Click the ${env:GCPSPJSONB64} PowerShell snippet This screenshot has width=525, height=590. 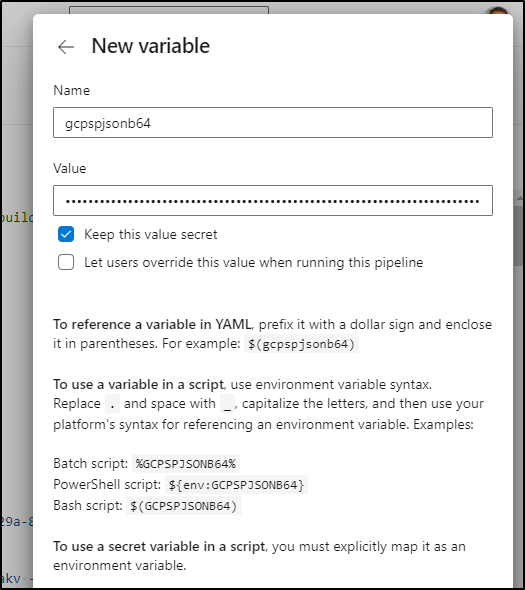pos(236,485)
